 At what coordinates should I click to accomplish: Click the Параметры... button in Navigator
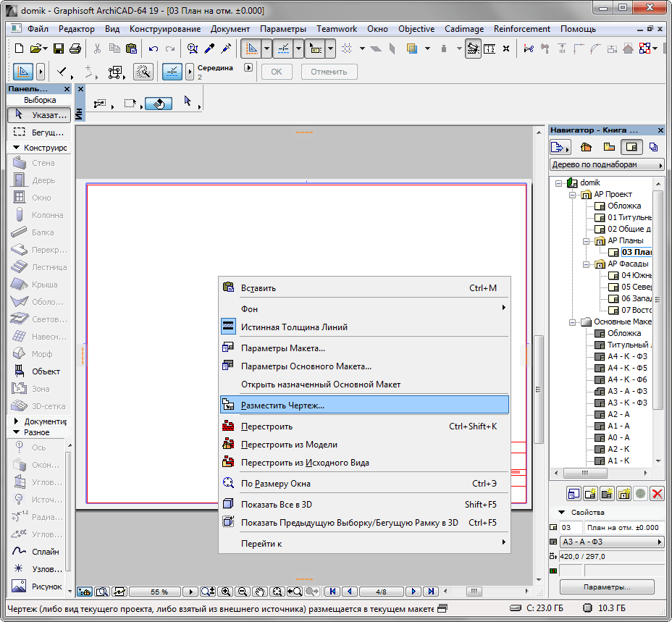coord(607,587)
